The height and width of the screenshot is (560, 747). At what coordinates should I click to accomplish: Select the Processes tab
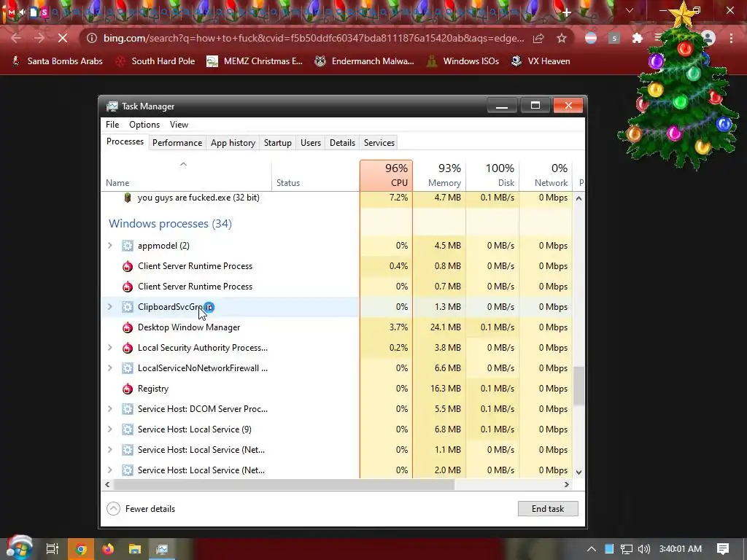(125, 142)
